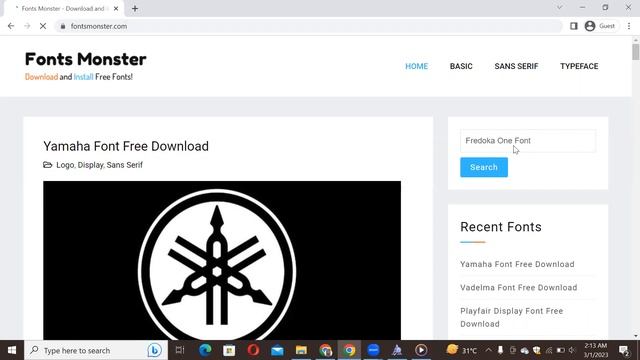This screenshot has width=640, height=360.
Task: Open the SANS SERIF menu category
Action: coord(516,66)
